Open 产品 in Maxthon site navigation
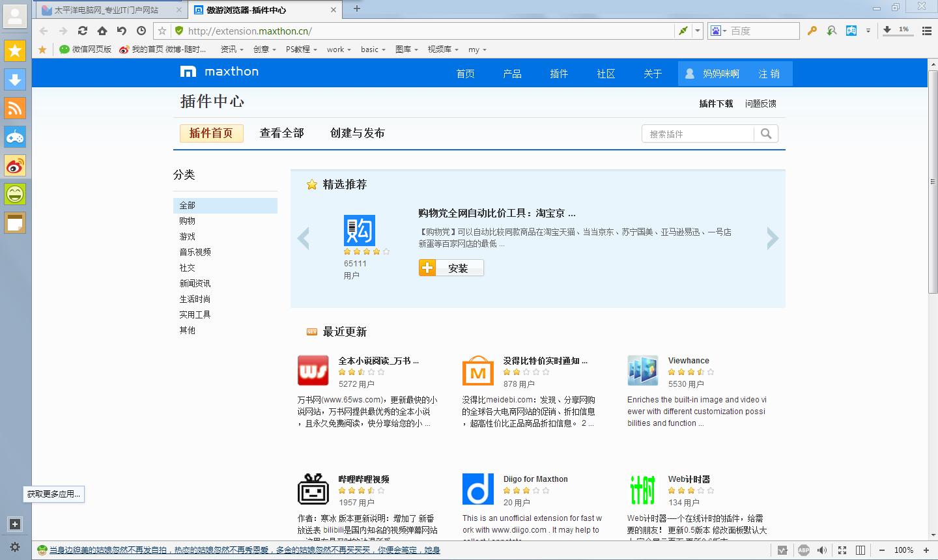 (x=512, y=74)
